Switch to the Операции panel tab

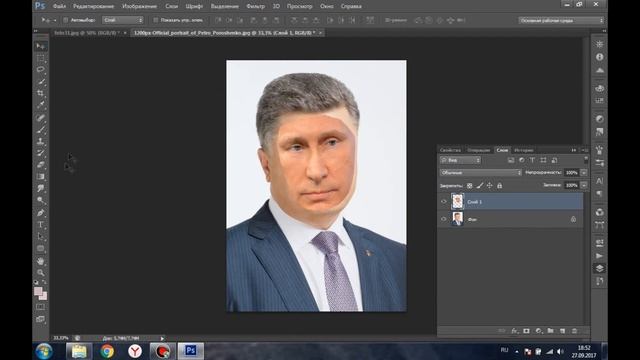click(x=478, y=150)
